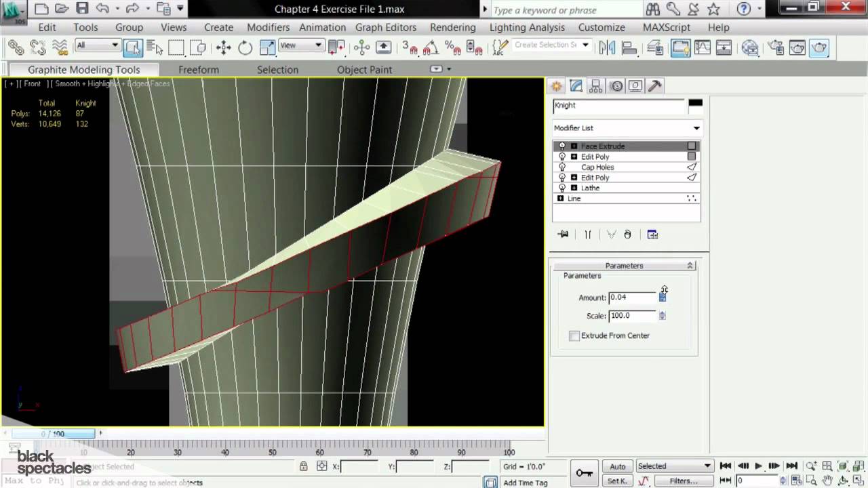This screenshot has width=868, height=488.
Task: Toggle Percent Snap
Action: coord(453,47)
